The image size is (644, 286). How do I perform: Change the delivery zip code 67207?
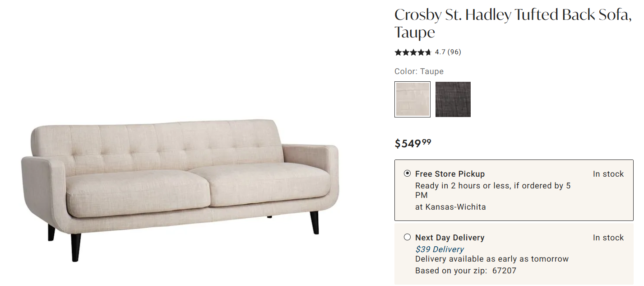[505, 271]
